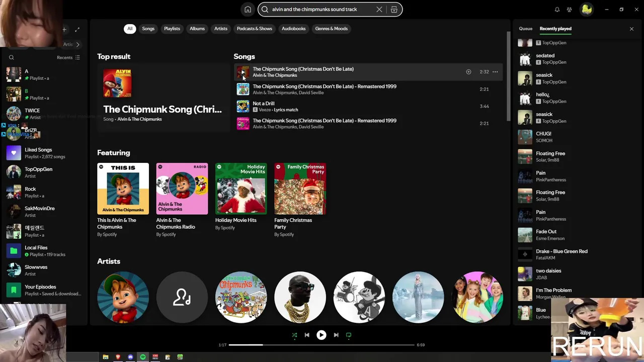Skip to the next track
The height and width of the screenshot is (362, 644).
[x=336, y=335]
